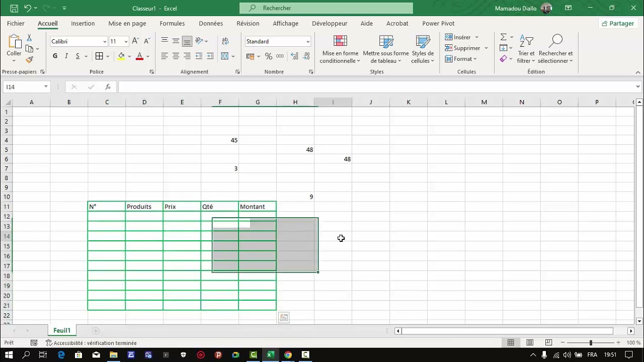Click the fill color bucket icon
The height and width of the screenshot is (362, 644).
pyautogui.click(x=121, y=56)
